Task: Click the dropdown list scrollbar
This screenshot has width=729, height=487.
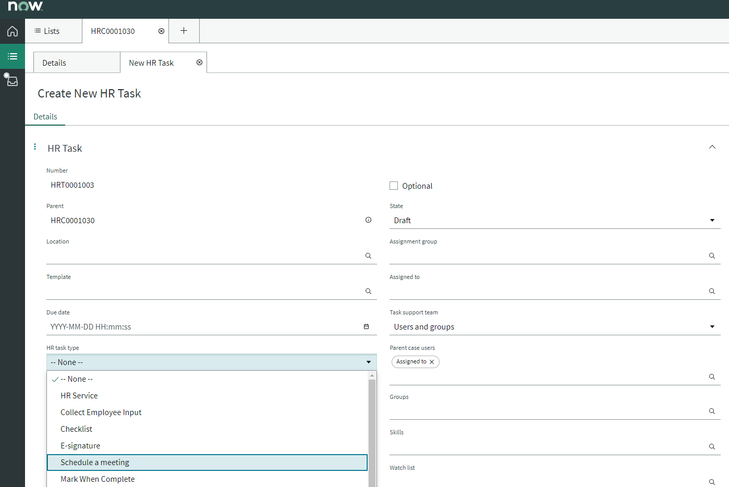Action: coord(372,433)
